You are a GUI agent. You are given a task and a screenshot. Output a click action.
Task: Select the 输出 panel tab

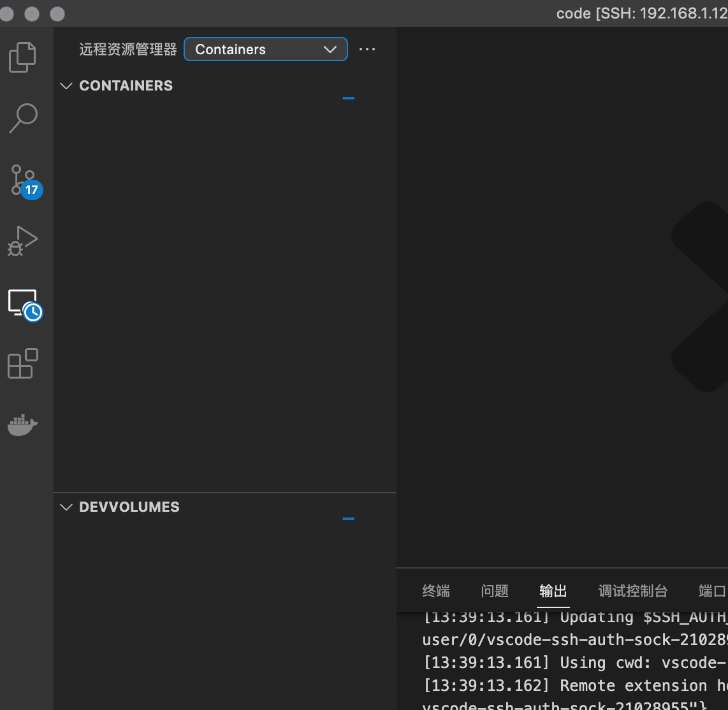coord(553,591)
